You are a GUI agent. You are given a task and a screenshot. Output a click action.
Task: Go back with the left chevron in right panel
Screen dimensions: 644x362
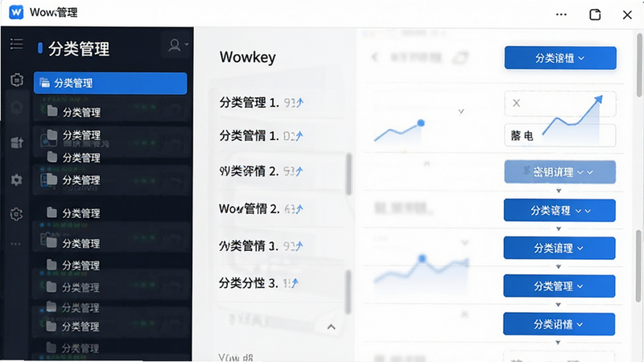[x=374, y=57]
